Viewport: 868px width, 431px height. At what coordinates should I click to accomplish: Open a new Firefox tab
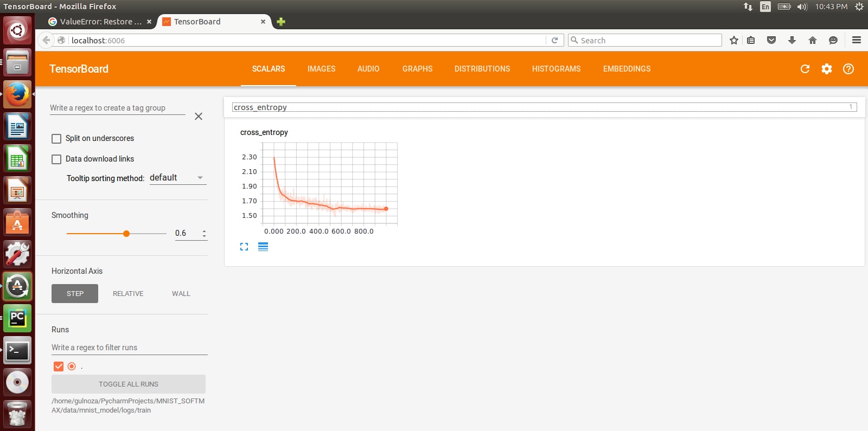[x=280, y=22]
